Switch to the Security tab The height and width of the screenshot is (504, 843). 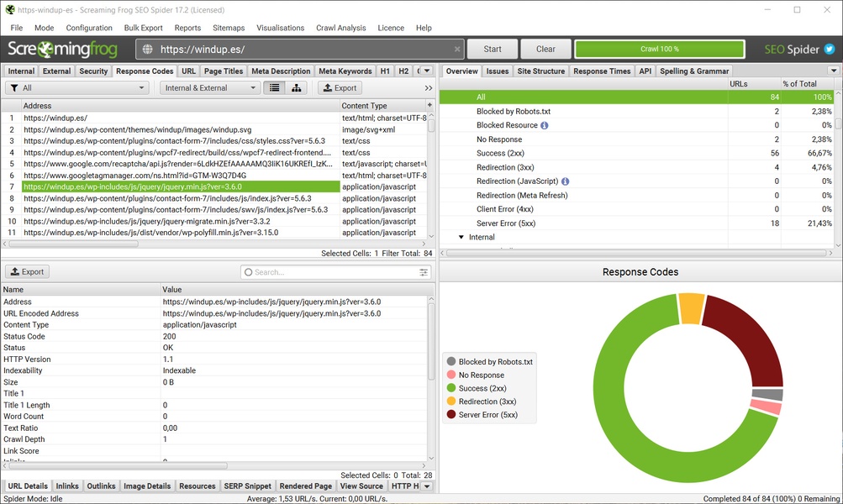click(93, 71)
